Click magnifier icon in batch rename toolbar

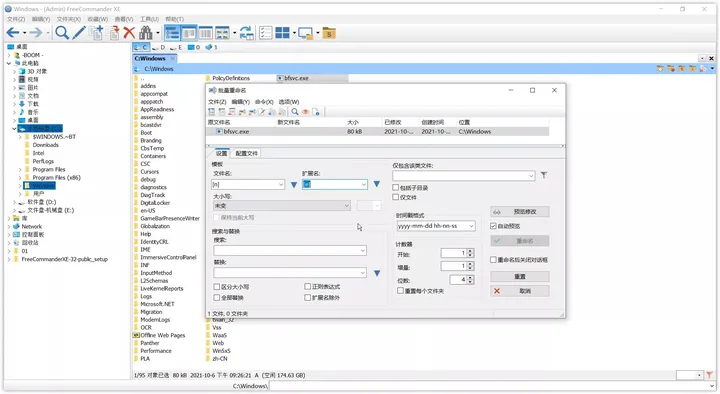pyautogui.click(x=295, y=112)
